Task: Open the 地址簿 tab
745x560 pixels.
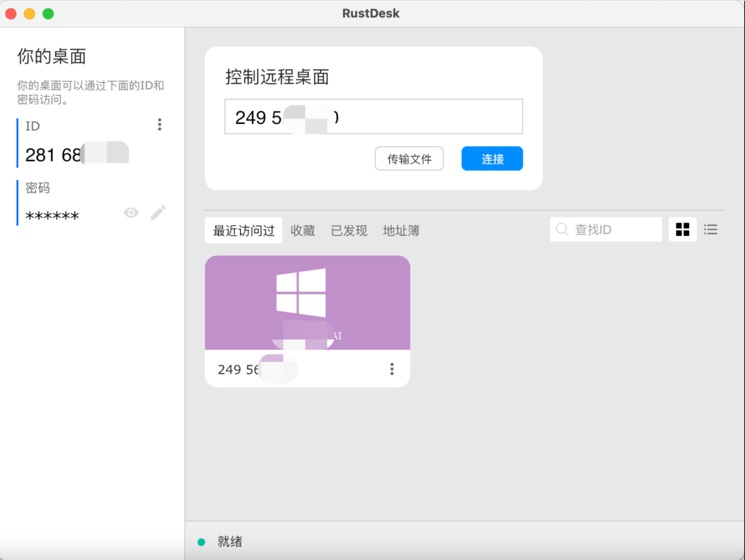Action: pyautogui.click(x=401, y=231)
